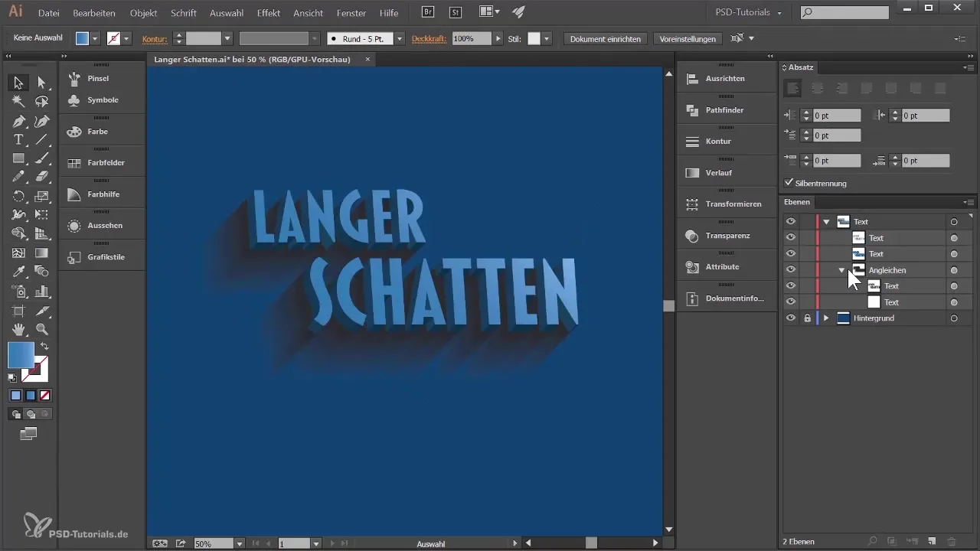Swap fill and stroke colors arrow
Screen dimensions: 980x551
pos(44,347)
